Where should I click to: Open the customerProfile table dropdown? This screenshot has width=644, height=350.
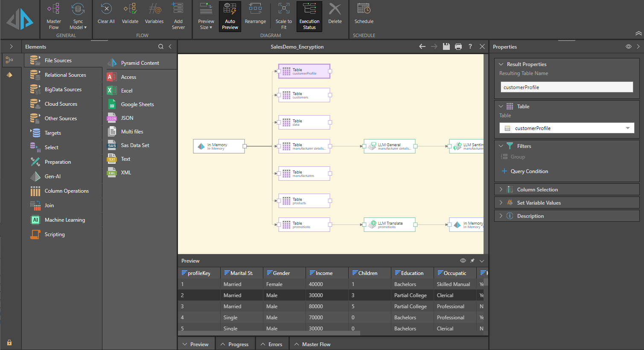(x=627, y=128)
